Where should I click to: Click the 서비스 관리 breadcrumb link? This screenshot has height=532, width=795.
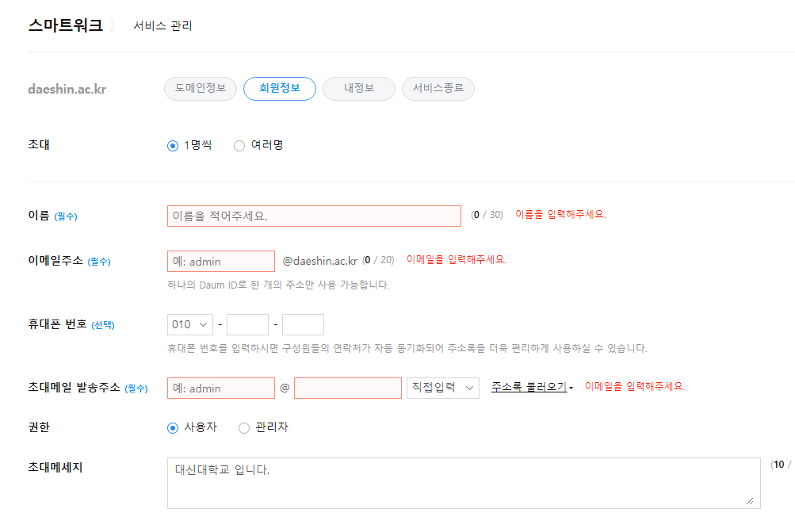[162, 26]
